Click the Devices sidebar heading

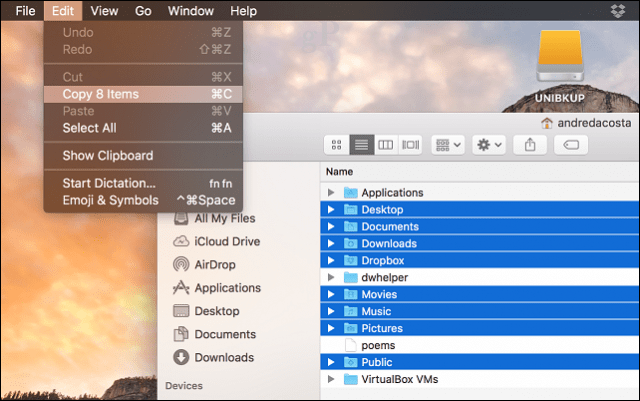pos(184,386)
